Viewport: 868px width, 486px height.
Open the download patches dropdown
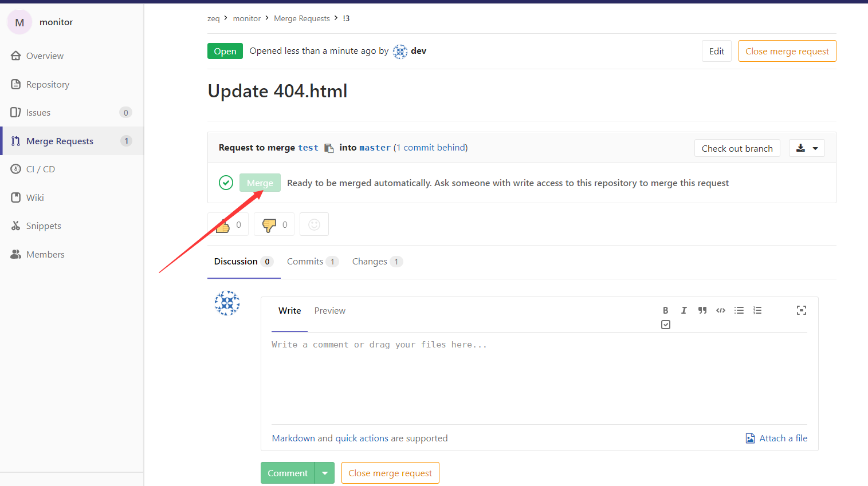point(807,148)
